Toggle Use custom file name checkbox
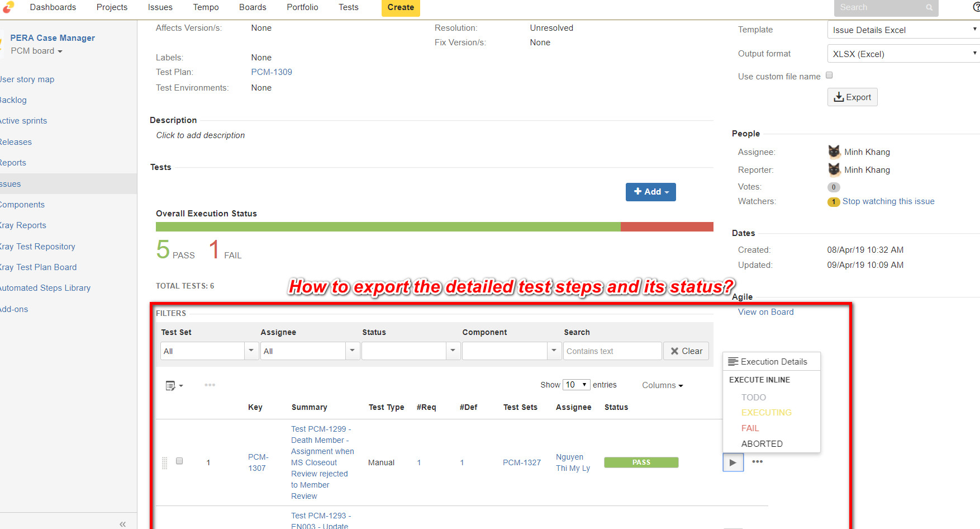 (x=829, y=75)
